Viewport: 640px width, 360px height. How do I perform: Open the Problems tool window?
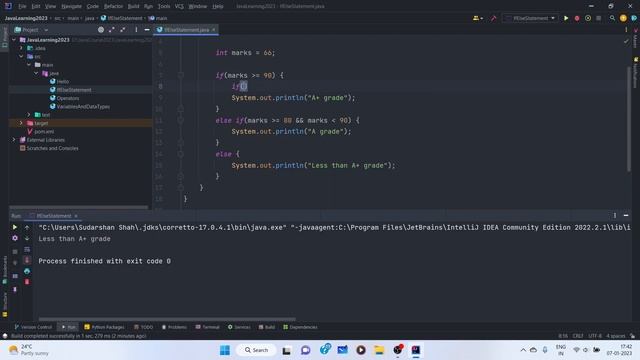point(174,327)
